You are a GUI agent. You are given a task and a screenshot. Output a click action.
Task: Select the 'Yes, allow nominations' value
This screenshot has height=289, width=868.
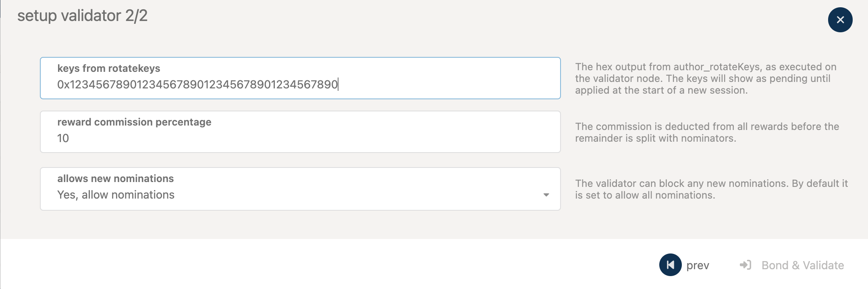116,195
